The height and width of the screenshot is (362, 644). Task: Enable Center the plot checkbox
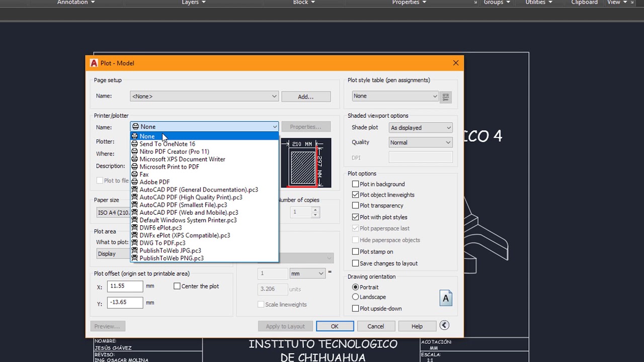point(177,286)
